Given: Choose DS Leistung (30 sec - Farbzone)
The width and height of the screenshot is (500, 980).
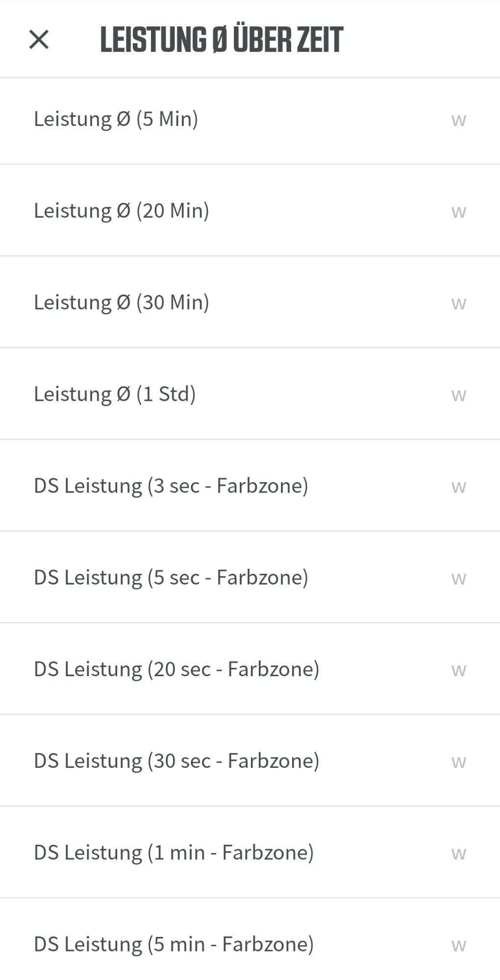Looking at the screenshot, I should click(176, 760).
